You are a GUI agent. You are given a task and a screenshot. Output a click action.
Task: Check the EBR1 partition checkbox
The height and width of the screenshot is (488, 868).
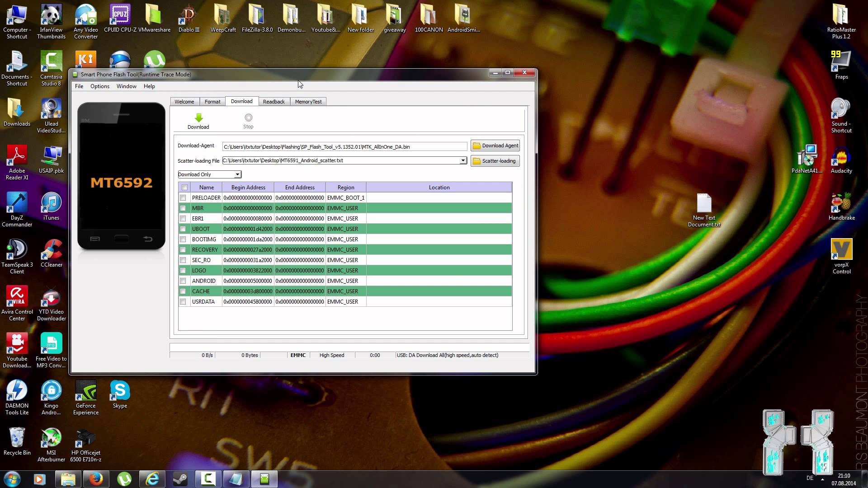pos(183,219)
